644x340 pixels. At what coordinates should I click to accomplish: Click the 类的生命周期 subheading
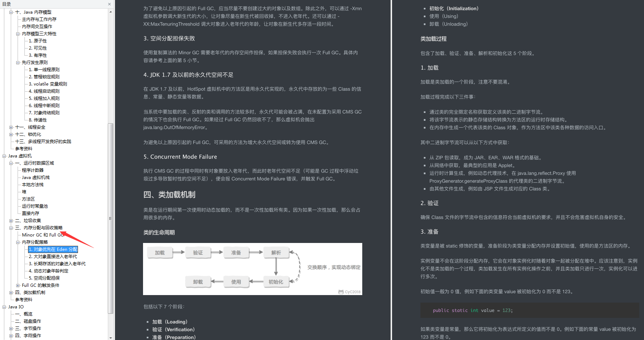tap(159, 233)
